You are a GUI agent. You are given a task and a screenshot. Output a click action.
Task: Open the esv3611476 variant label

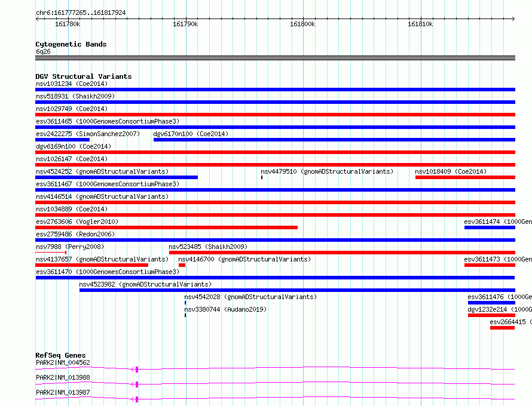(x=500, y=297)
